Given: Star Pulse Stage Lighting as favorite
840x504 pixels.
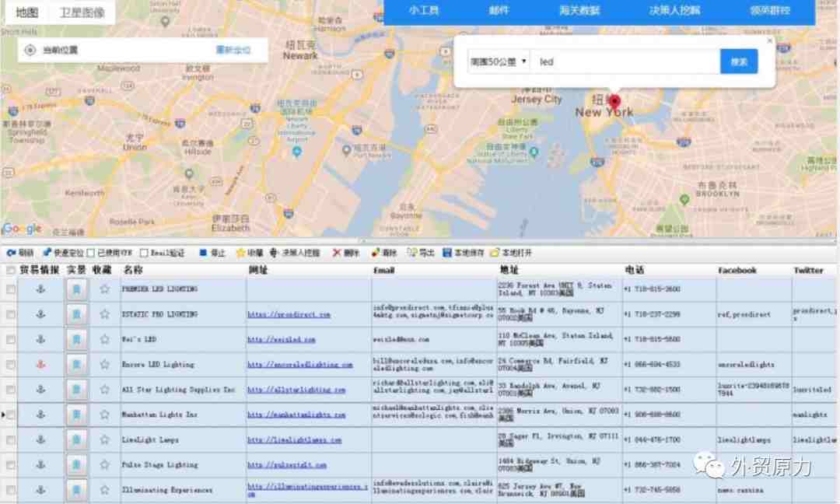Looking at the screenshot, I should pos(104,465).
